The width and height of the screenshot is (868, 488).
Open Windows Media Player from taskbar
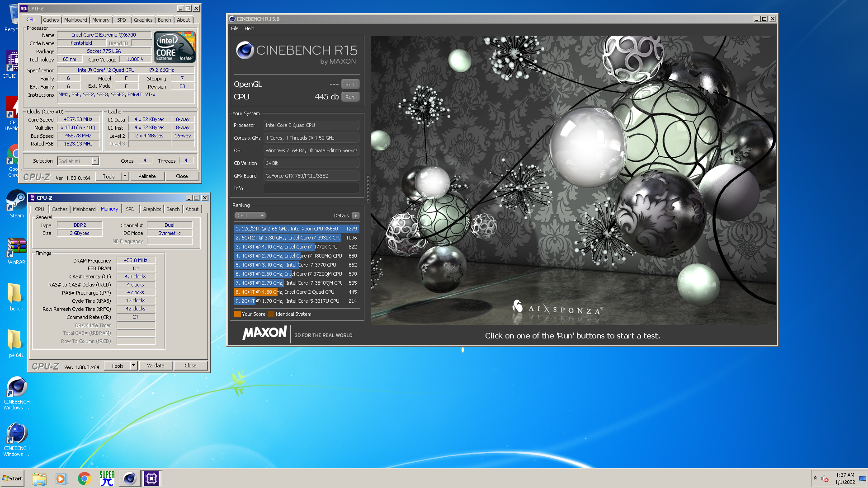click(61, 479)
